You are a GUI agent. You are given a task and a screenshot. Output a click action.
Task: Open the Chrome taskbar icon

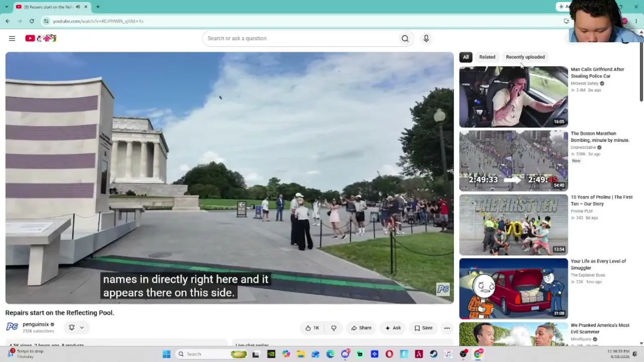pyautogui.click(x=478, y=354)
